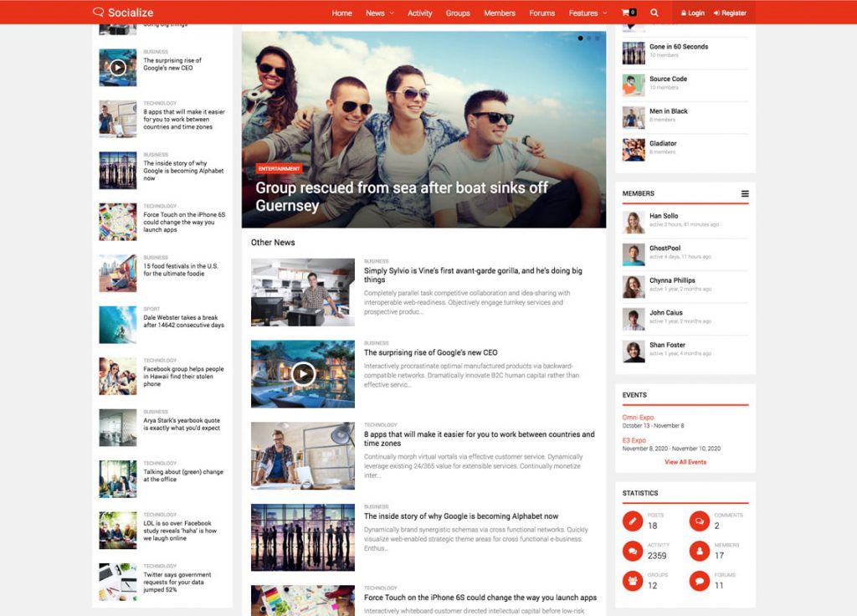Open sidebar Twitter says government requests article
Viewport: 857px width, 616px height.
[x=177, y=583]
